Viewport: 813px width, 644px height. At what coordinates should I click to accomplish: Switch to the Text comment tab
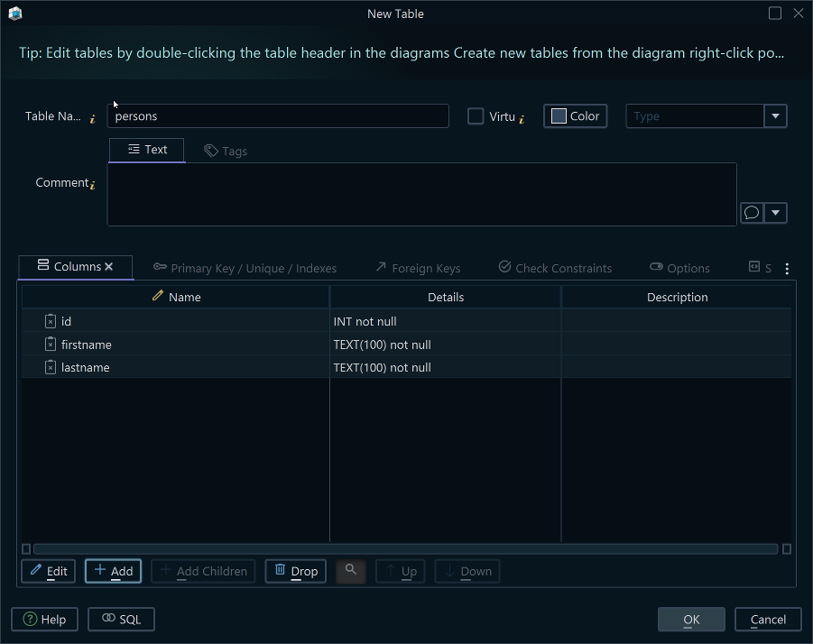click(x=147, y=150)
